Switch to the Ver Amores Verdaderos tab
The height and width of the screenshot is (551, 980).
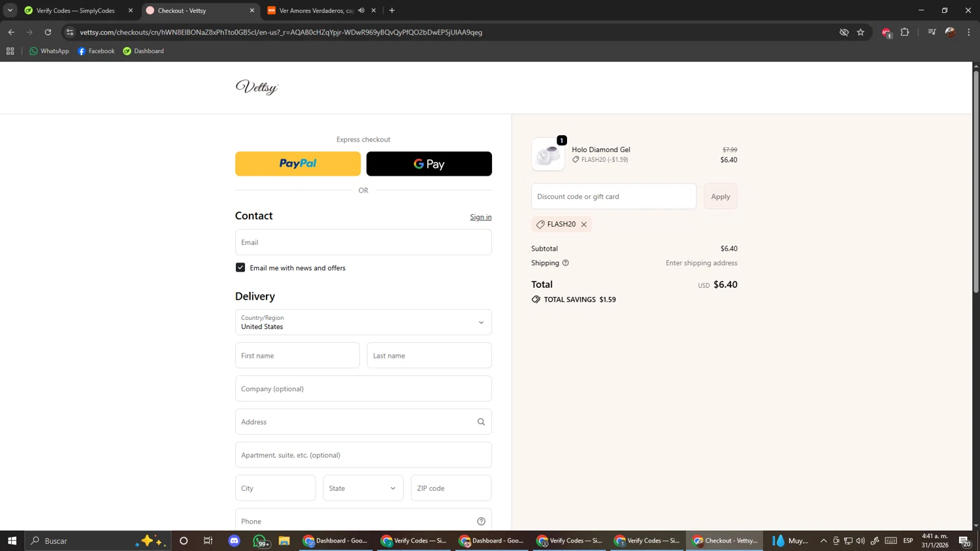pos(316,10)
